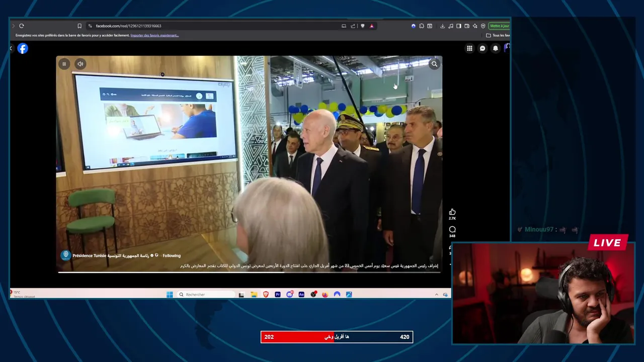644x362 pixels.
Task: Open Premiere Pro from the taskbar
Action: 277,295
